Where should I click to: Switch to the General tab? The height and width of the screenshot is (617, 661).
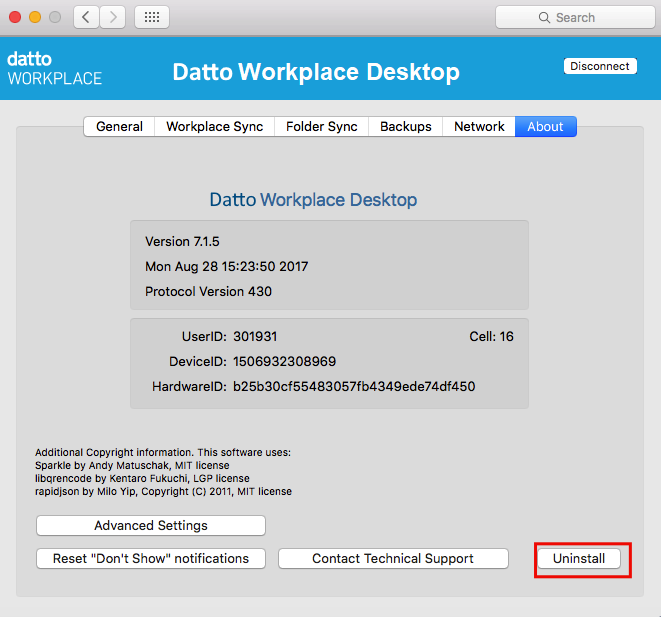[x=119, y=127]
